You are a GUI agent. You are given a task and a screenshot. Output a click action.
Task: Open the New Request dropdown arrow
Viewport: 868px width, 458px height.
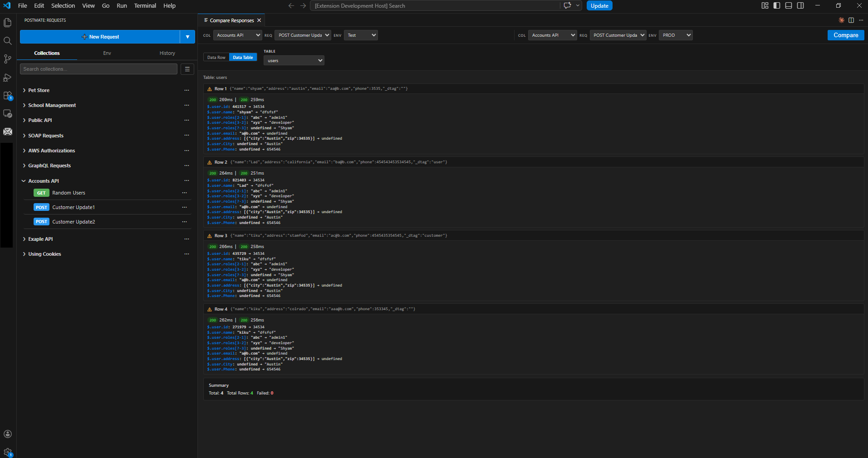pos(187,37)
